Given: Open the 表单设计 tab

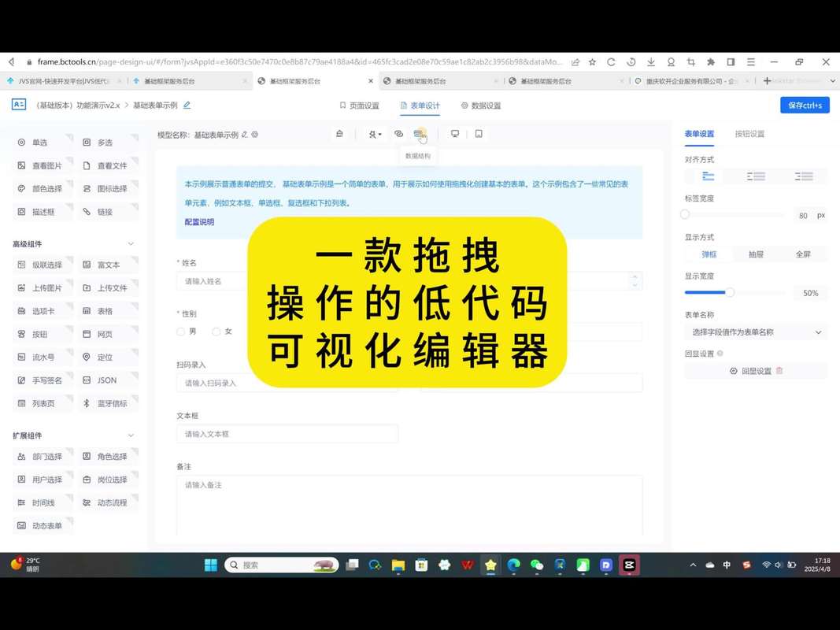Looking at the screenshot, I should click(x=420, y=106).
